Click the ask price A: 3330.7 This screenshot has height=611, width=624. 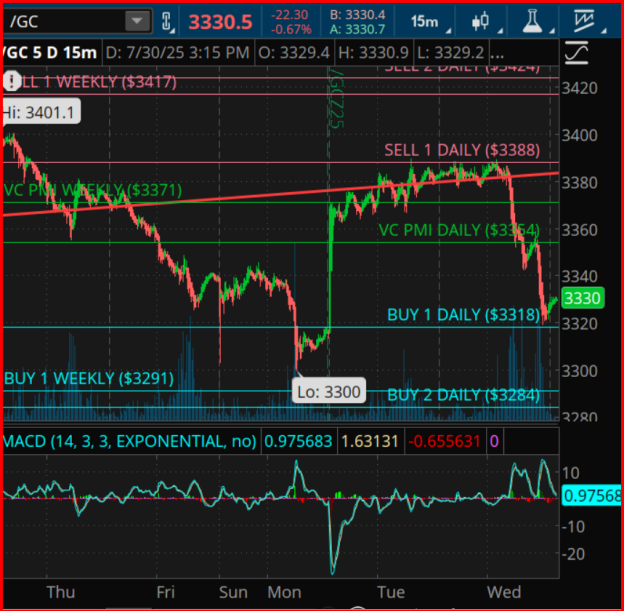click(357, 29)
